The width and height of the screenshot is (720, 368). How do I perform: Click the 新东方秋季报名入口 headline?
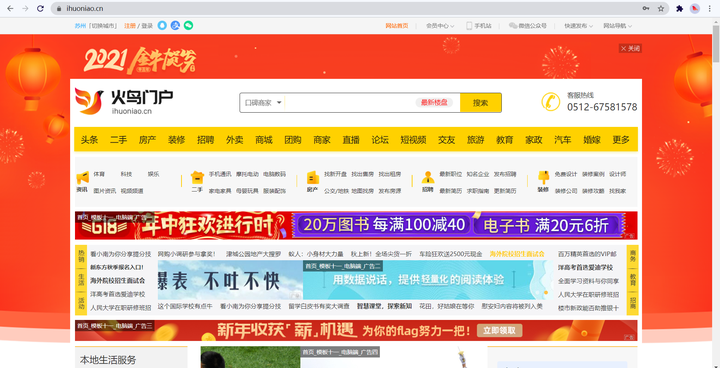pos(117,267)
